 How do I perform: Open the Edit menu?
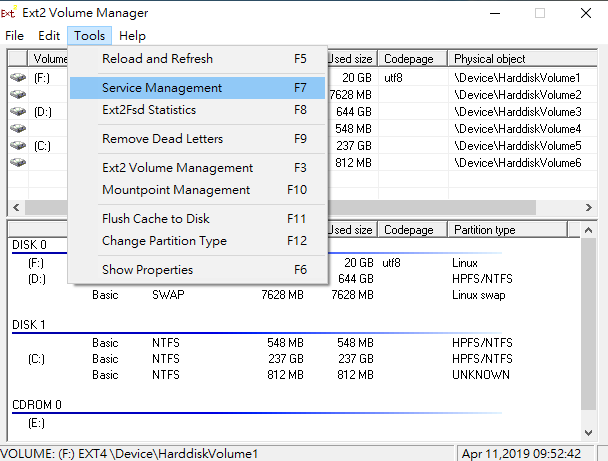[50, 36]
